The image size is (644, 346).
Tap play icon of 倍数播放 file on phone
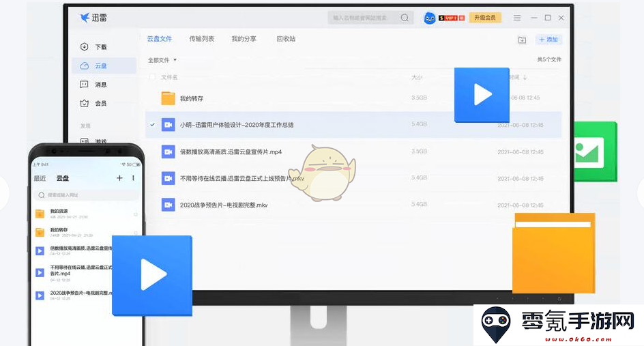pos(40,250)
